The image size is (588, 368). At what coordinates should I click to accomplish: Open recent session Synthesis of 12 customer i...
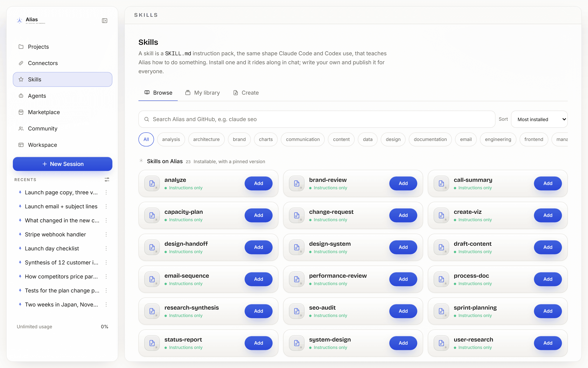tap(61, 262)
